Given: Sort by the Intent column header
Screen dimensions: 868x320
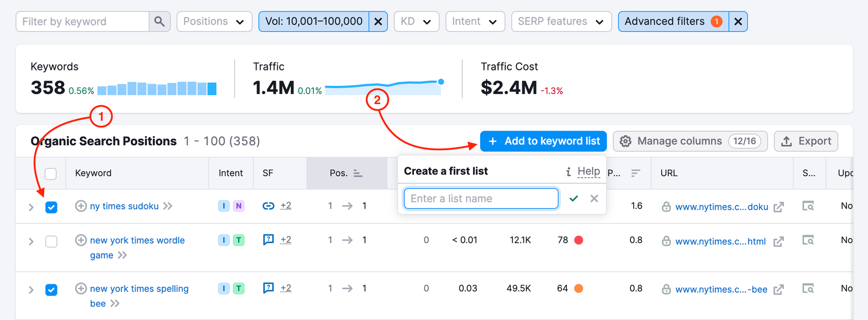Looking at the screenshot, I should tap(231, 173).
